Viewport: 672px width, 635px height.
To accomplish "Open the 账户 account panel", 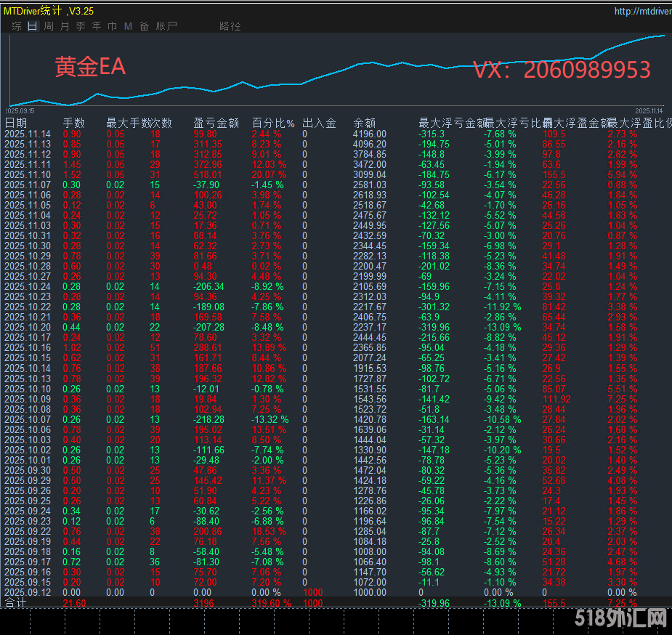I will coord(166,25).
